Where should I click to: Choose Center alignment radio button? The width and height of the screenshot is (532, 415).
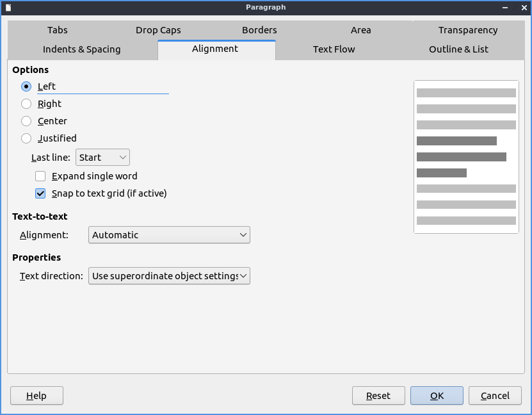[x=26, y=121]
